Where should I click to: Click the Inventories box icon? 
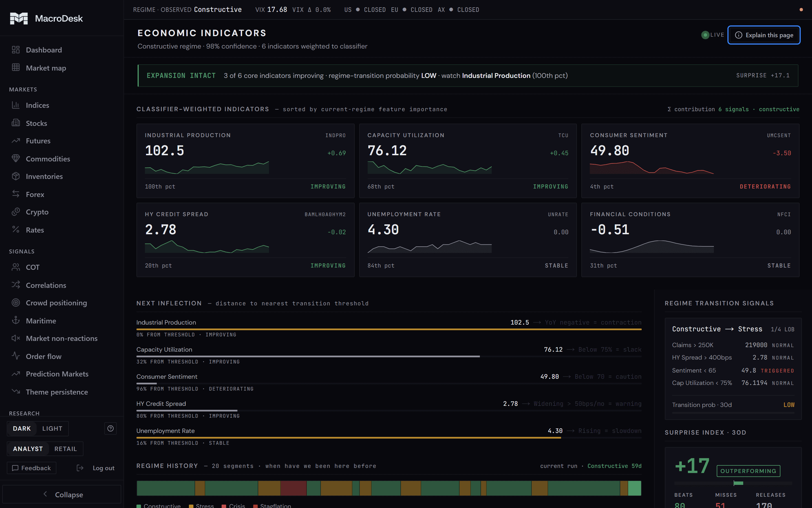(x=16, y=176)
